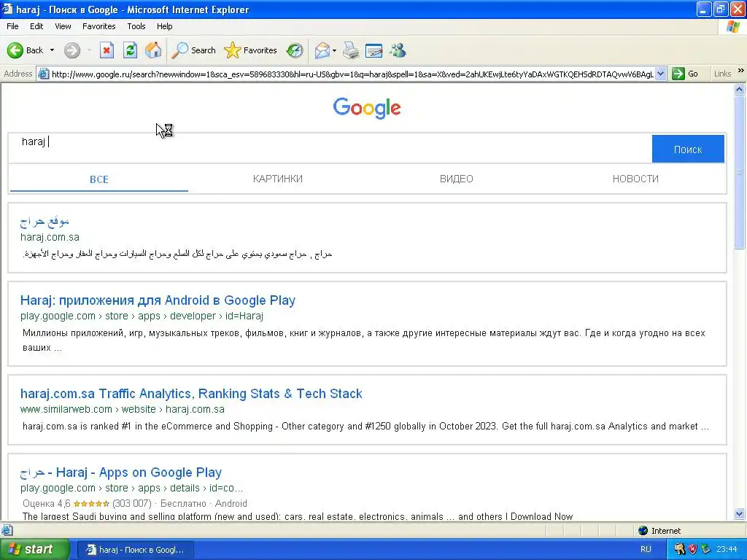The image size is (747, 560).
Task: Click the Edit page toolbar icon
Action: pos(374,50)
